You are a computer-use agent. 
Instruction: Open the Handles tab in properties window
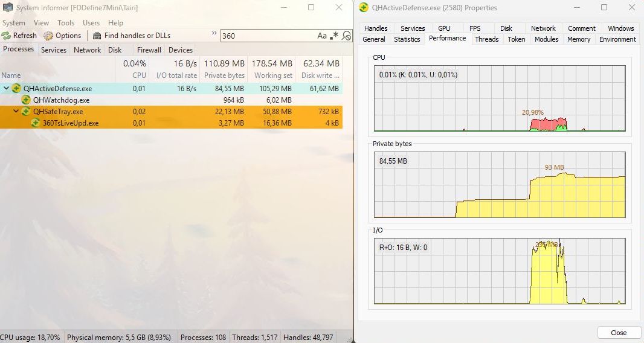pos(376,28)
